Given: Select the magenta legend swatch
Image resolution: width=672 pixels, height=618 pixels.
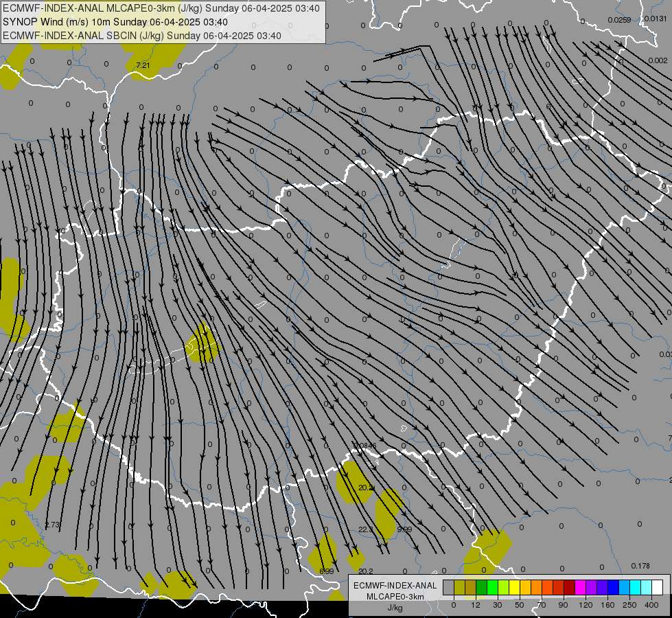Looking at the screenshot, I should [x=581, y=587].
